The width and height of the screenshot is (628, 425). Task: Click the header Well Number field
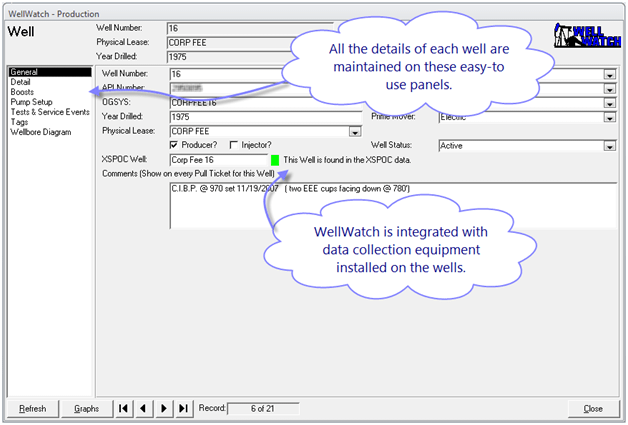[x=250, y=28]
